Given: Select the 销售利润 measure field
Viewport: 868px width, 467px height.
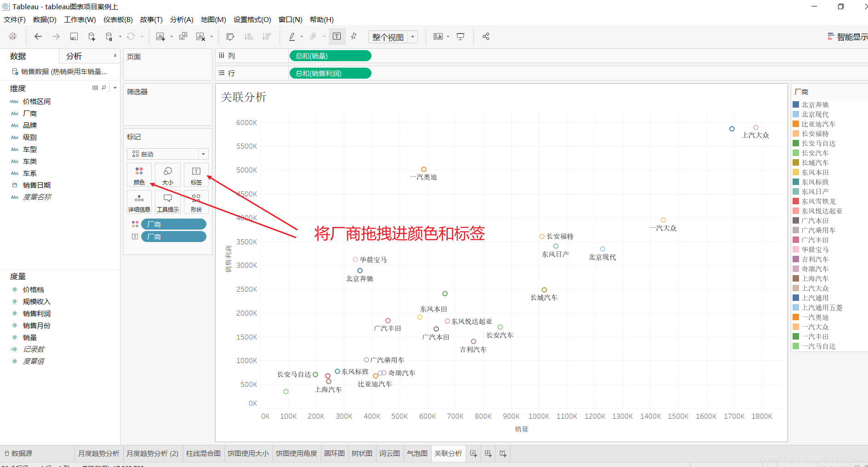Looking at the screenshot, I should coord(37,313).
